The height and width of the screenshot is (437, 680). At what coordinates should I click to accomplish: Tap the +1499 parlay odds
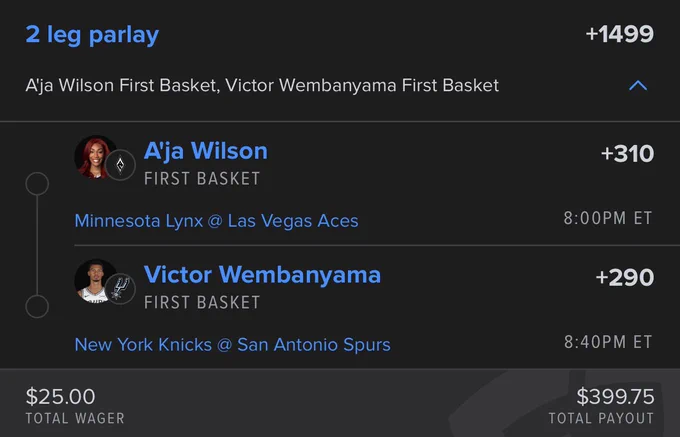coord(619,34)
